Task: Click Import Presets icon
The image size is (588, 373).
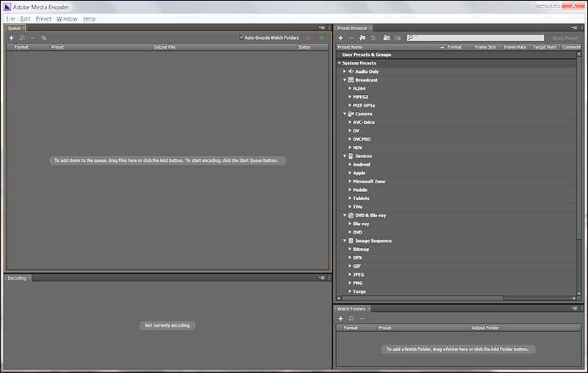Action: (387, 38)
